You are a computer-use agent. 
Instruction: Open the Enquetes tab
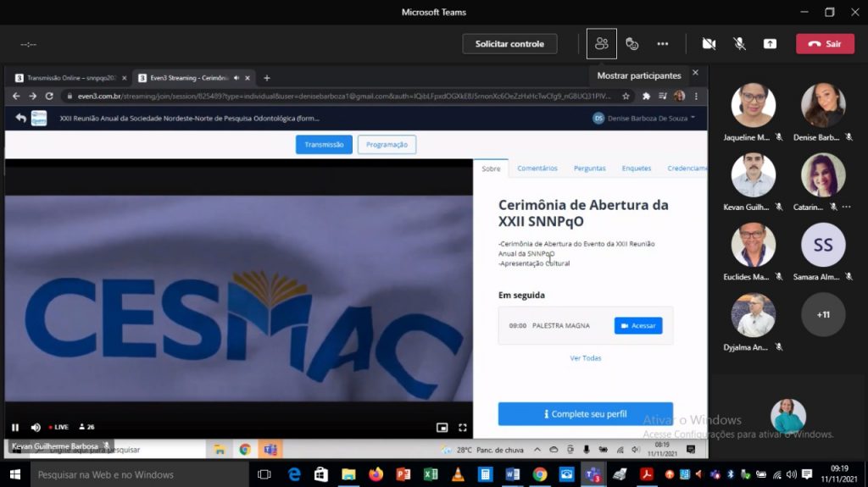click(636, 169)
